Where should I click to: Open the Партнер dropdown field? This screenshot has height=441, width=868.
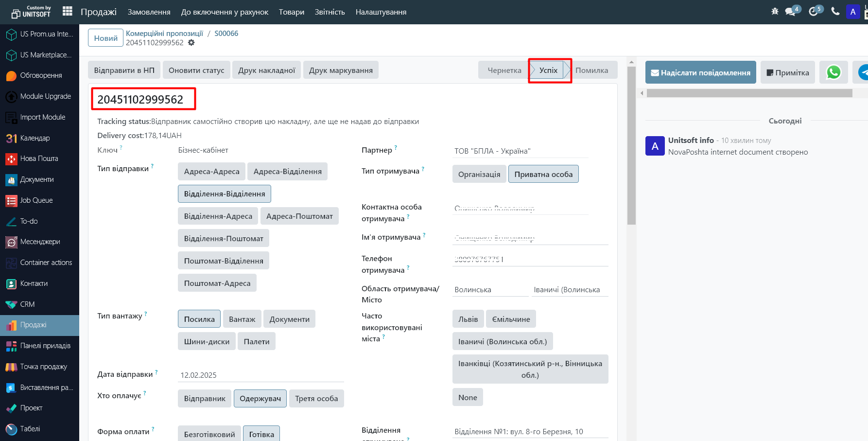pos(520,151)
